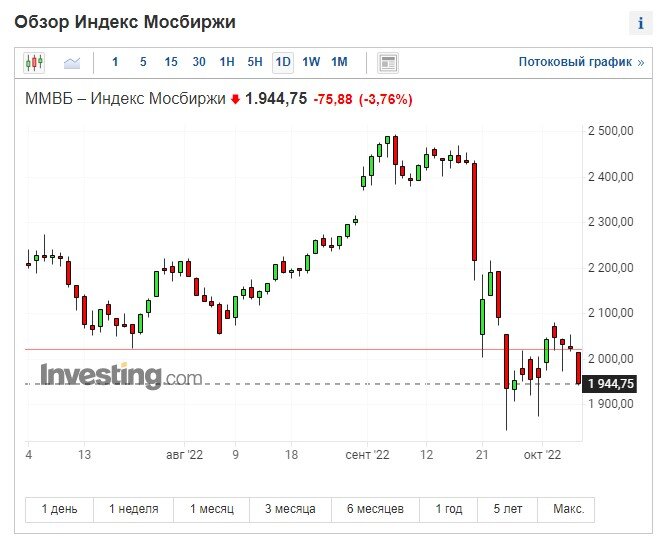Select the 5H interval
Viewport: 667px width, 545px height.
click(x=255, y=62)
